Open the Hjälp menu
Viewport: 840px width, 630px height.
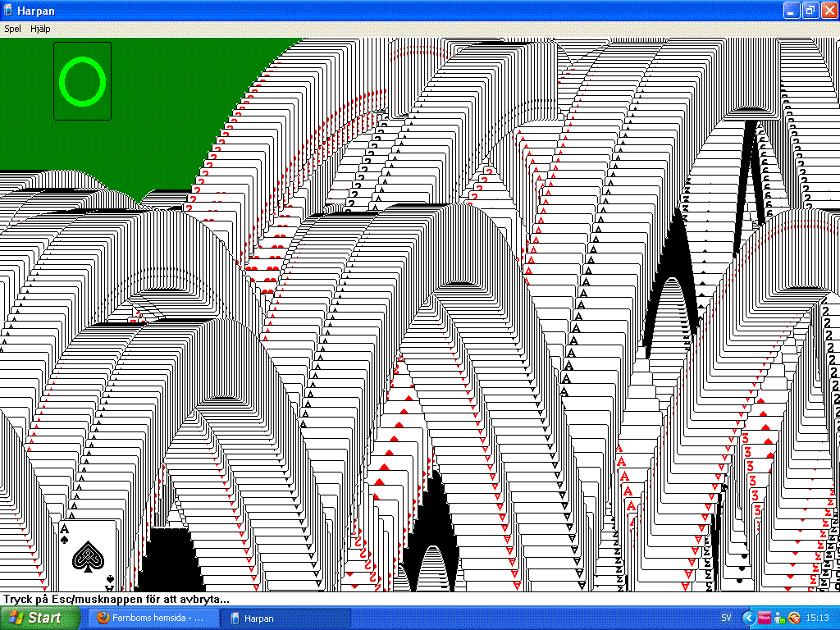40,29
